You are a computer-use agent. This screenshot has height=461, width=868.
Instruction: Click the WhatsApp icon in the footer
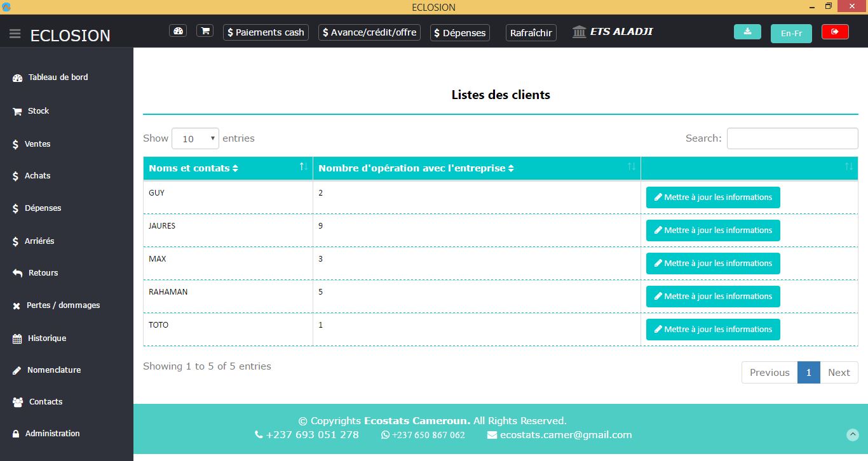[385, 435]
